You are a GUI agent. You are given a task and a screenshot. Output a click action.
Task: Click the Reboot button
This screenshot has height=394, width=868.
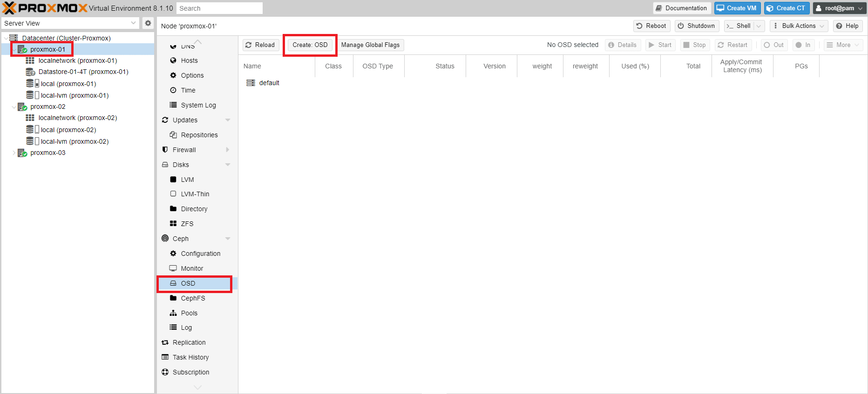click(651, 26)
